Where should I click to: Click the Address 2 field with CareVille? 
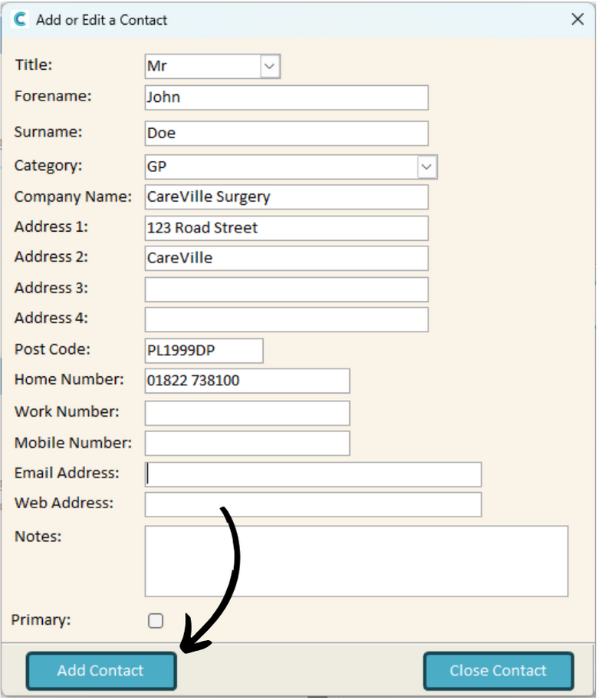(286, 258)
